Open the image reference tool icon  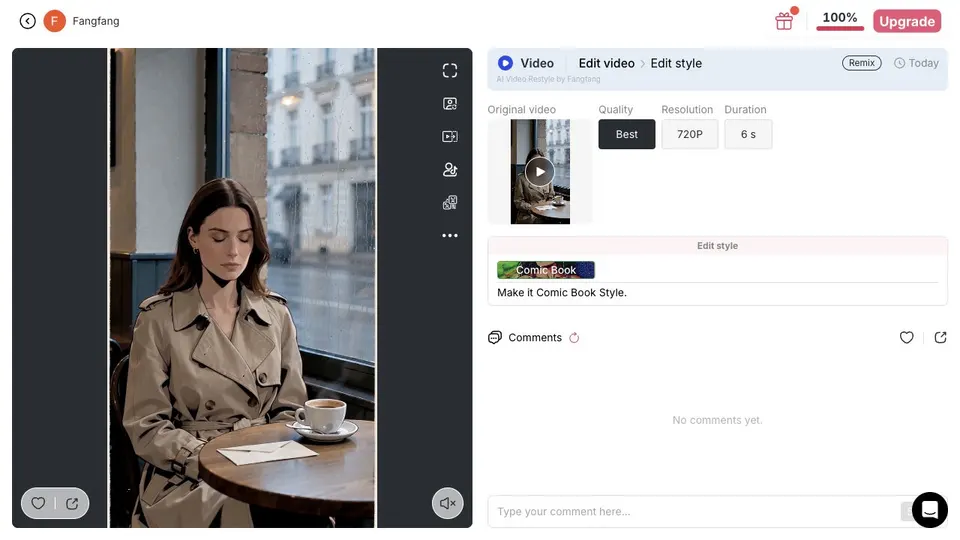pos(450,103)
